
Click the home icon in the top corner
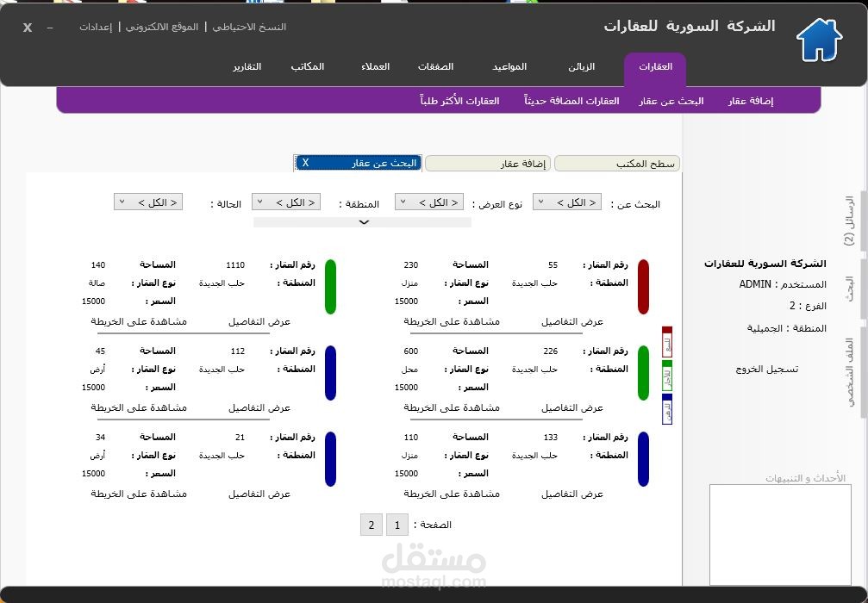tap(818, 38)
